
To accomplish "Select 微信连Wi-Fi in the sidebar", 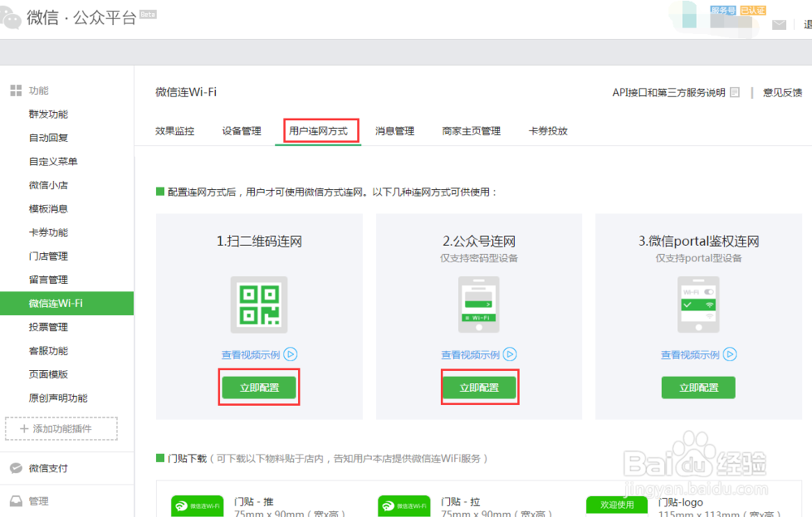I will pos(67,304).
